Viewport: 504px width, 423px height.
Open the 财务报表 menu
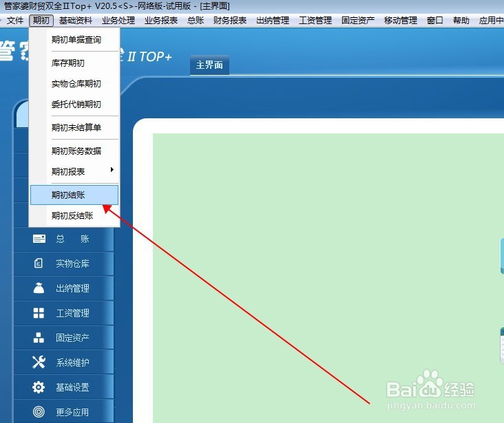pos(230,21)
